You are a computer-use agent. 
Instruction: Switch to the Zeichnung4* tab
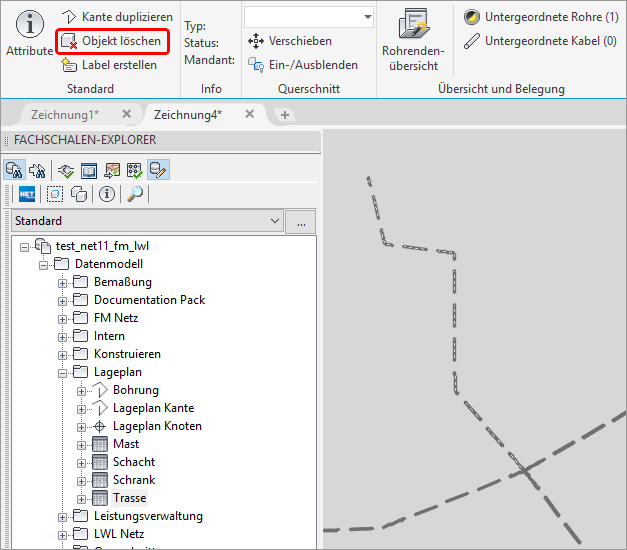pos(188,115)
